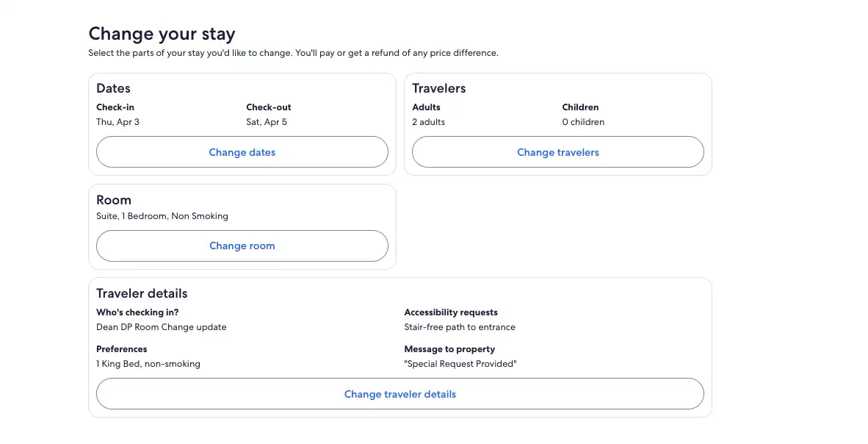Image resolution: width=868 pixels, height=444 pixels.
Task: Click the Traveler details heading
Action: (x=142, y=293)
